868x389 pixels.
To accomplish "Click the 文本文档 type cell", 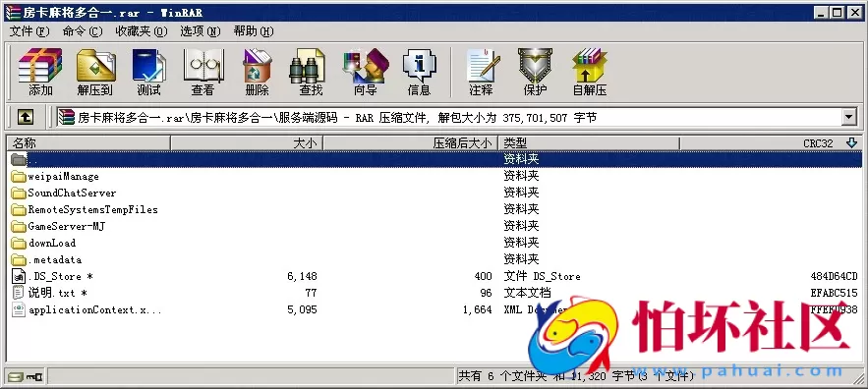I will point(527,293).
